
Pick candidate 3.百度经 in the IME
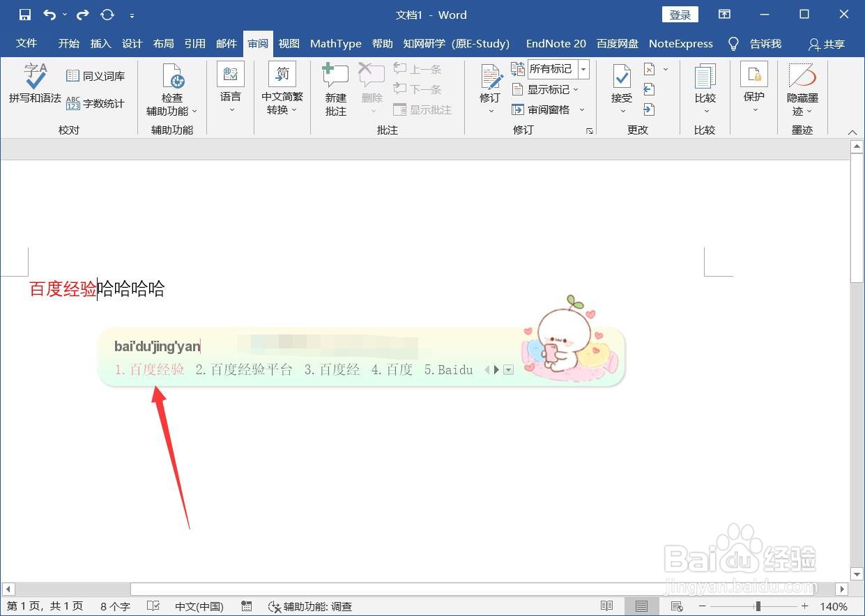click(x=332, y=369)
